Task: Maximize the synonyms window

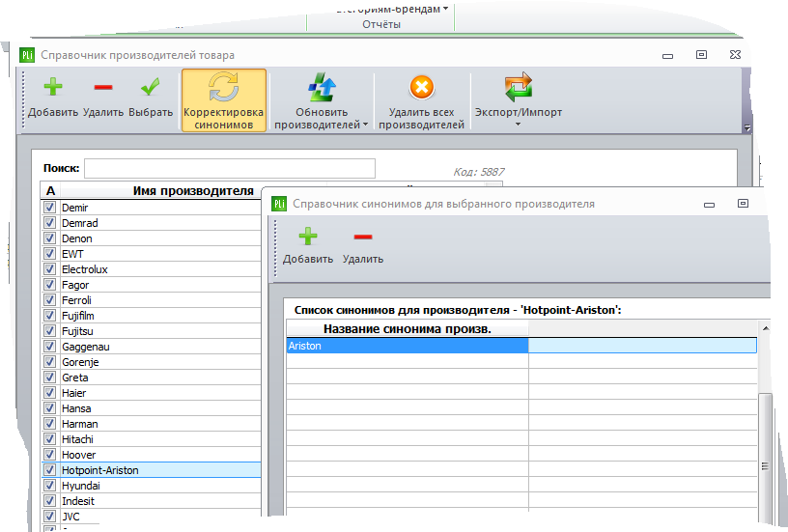Action: pyautogui.click(x=743, y=204)
